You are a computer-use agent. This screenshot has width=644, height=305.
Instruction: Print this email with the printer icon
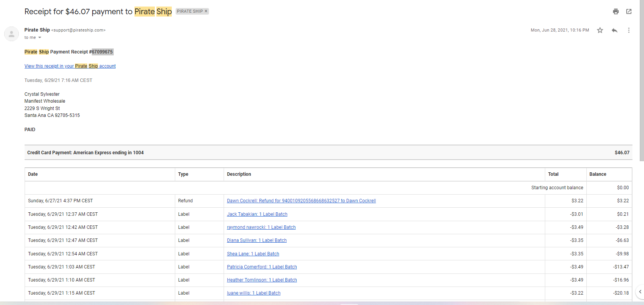click(616, 12)
